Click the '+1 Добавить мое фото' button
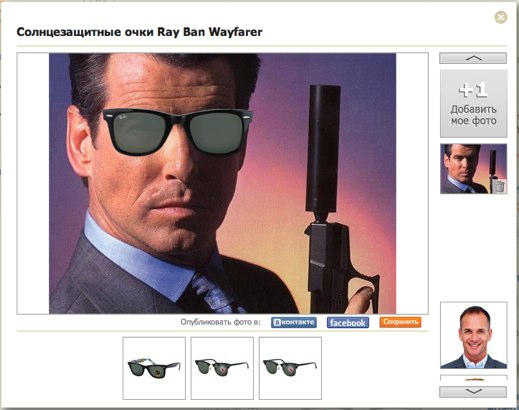Screen dimensions: 519x410 coord(473,103)
